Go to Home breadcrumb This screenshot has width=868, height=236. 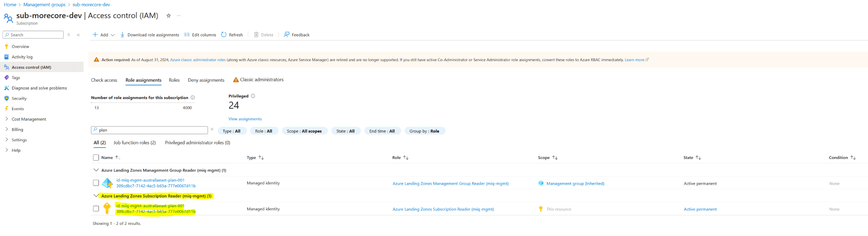tap(10, 5)
